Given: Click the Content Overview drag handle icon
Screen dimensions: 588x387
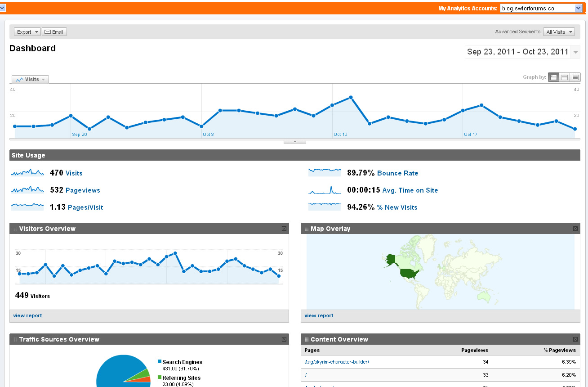Looking at the screenshot, I should pos(307,340).
